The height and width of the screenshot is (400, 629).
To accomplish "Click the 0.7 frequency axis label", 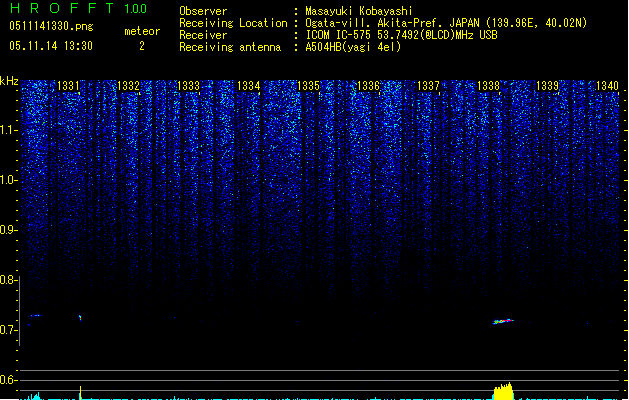I will tap(9, 330).
